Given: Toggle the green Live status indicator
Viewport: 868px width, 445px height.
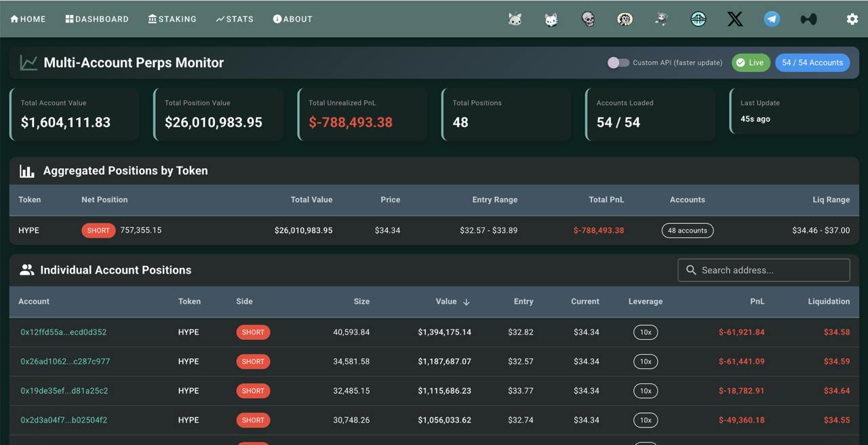Looking at the screenshot, I should pyautogui.click(x=751, y=62).
